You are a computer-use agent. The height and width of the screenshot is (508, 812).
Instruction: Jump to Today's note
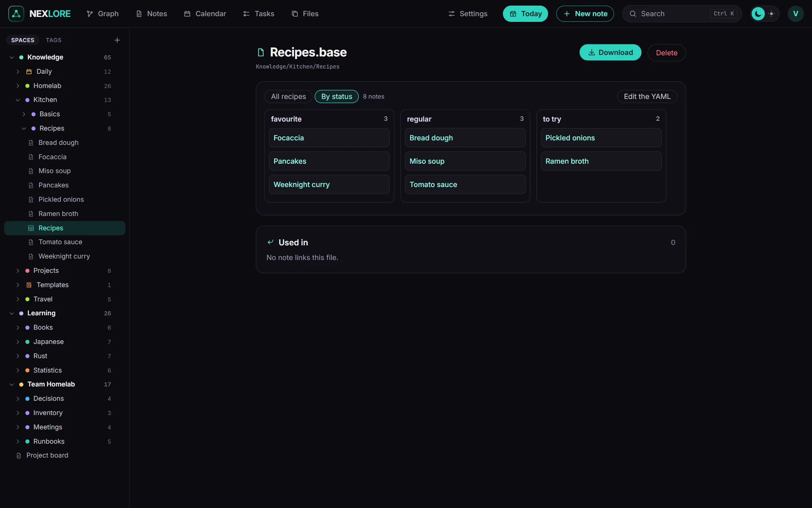coord(525,14)
